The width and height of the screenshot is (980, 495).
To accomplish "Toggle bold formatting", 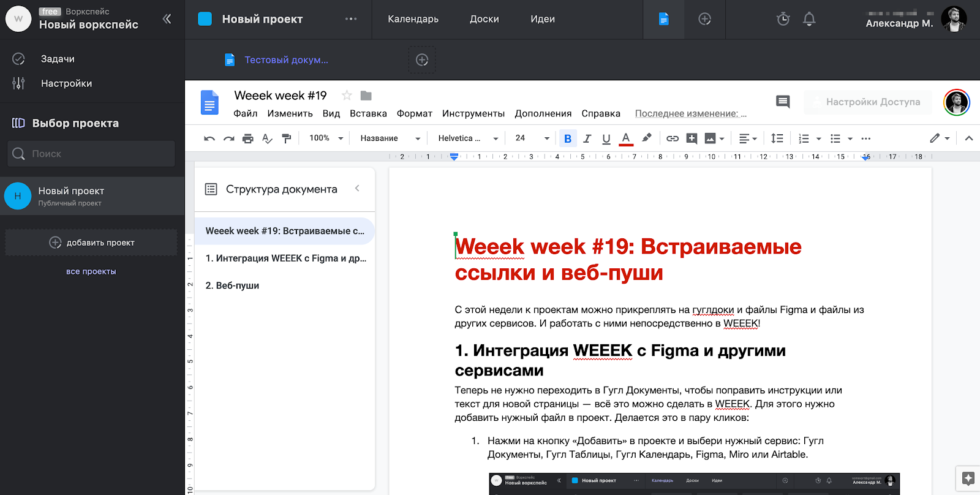I will click(x=568, y=138).
